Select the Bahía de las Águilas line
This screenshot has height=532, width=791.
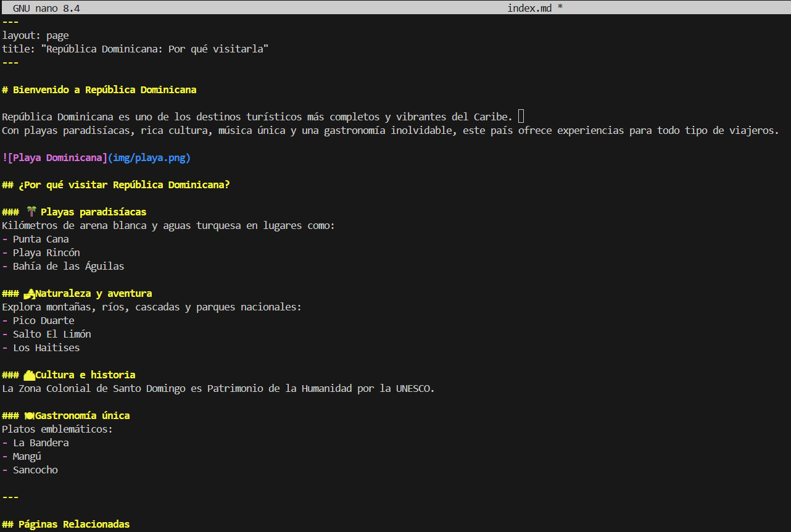(68, 267)
